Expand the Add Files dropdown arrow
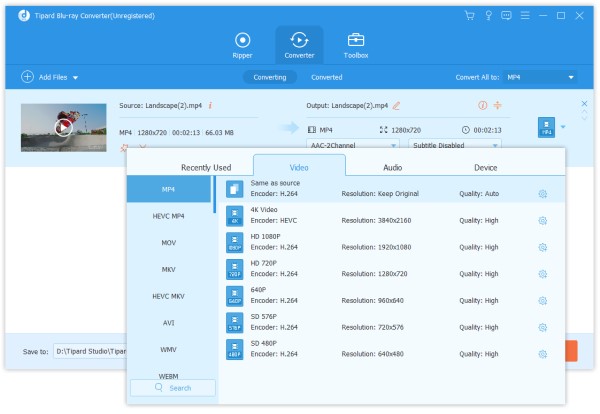The image size is (600, 414). (75, 78)
